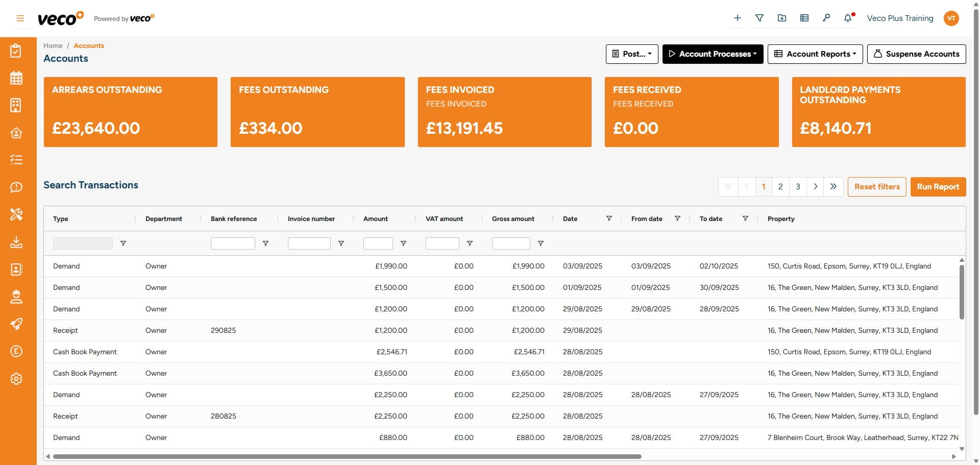Click the rocket icon in sidebar
This screenshot has height=465, width=980.
[16, 324]
